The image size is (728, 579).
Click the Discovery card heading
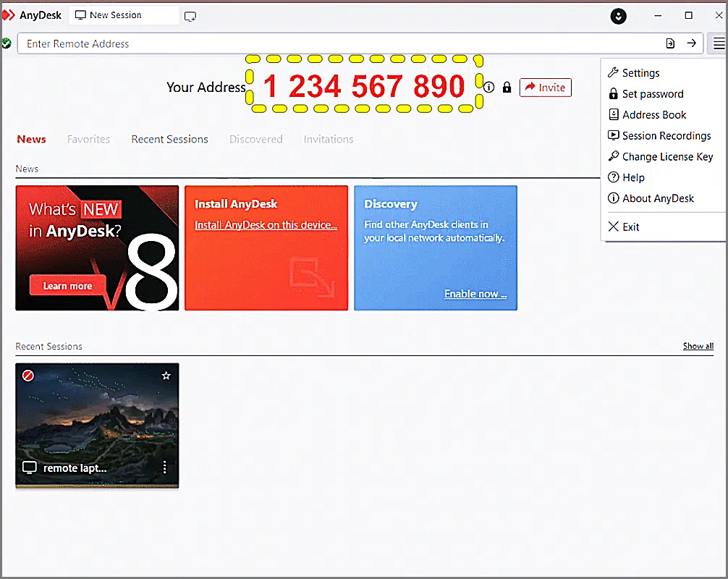pos(391,204)
